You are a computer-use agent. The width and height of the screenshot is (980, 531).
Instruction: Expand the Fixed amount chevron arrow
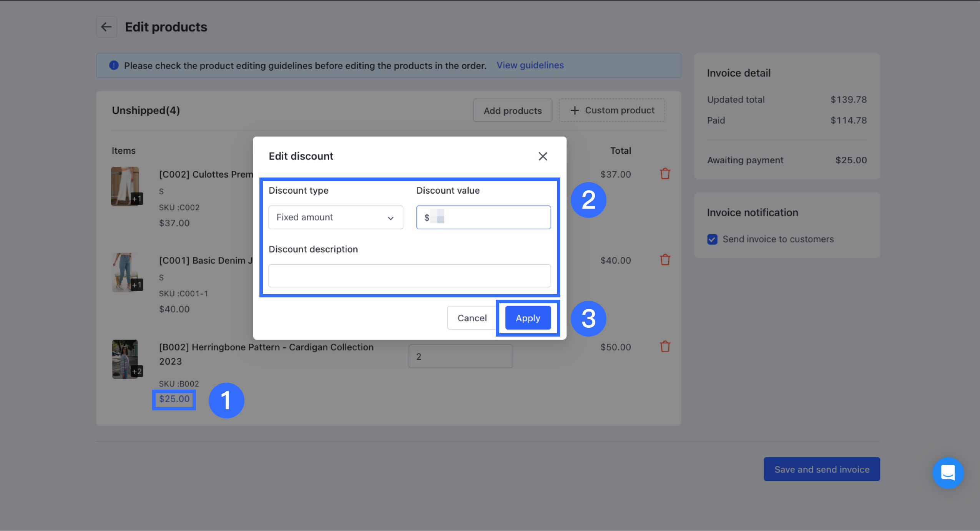point(390,218)
